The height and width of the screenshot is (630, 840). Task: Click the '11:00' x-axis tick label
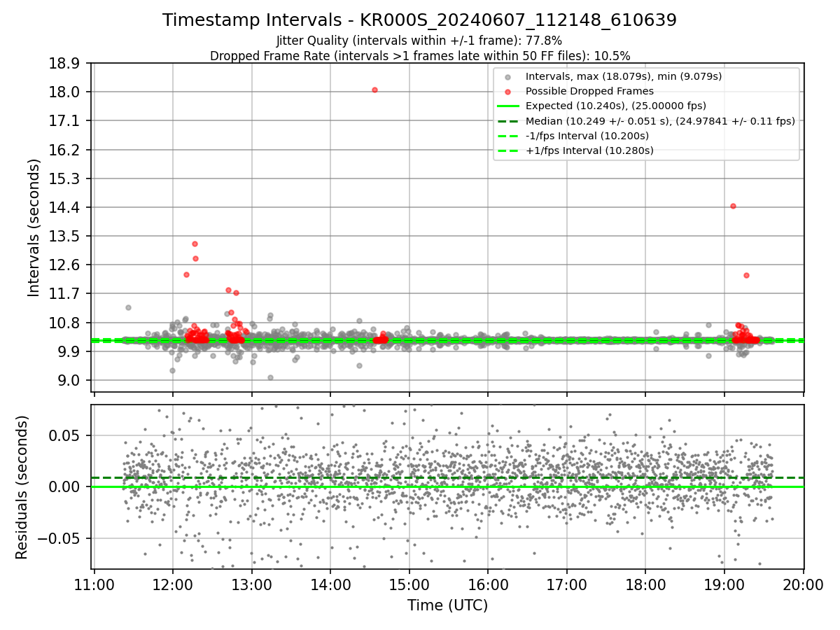pos(94,586)
